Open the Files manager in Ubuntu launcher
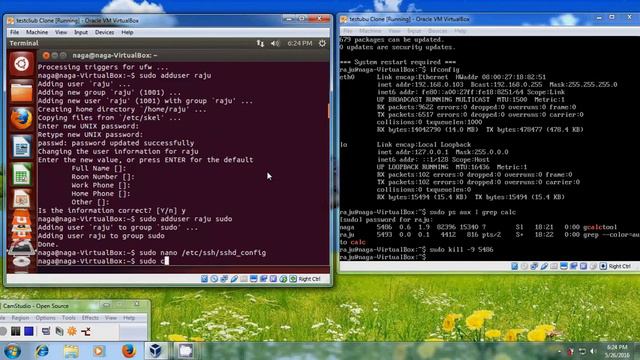The width and height of the screenshot is (640, 360). (21, 91)
